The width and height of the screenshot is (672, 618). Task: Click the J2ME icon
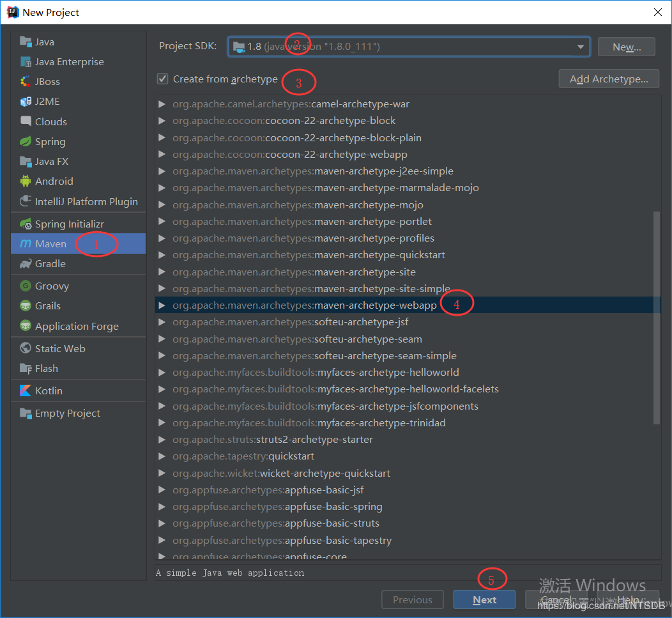(26, 102)
